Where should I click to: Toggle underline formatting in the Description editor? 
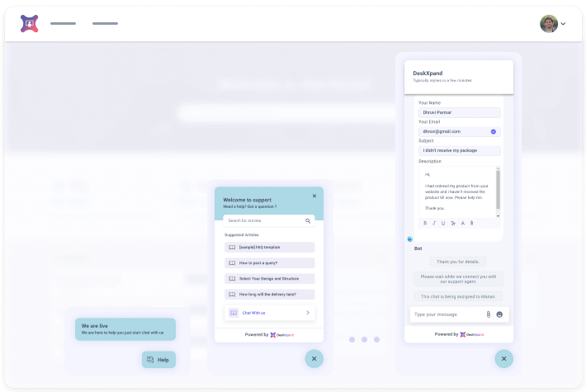point(443,223)
